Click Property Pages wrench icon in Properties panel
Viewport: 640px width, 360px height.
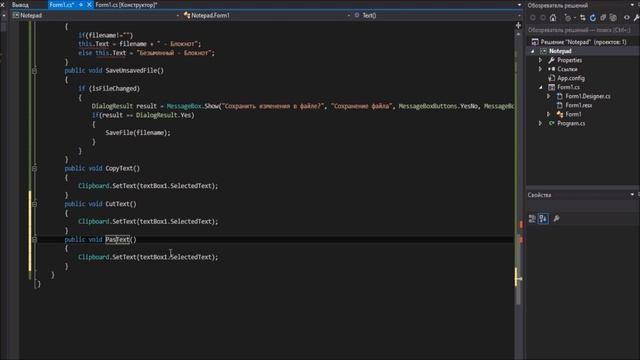coord(556,219)
